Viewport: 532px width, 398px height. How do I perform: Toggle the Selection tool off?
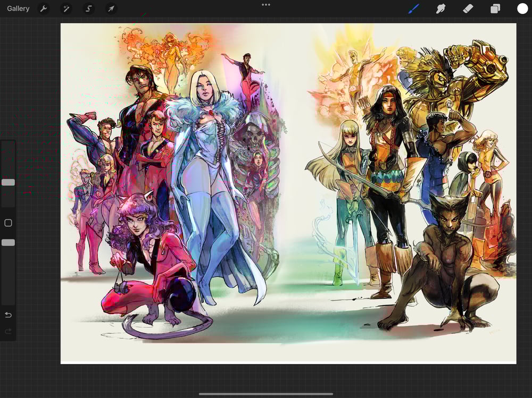pos(88,9)
